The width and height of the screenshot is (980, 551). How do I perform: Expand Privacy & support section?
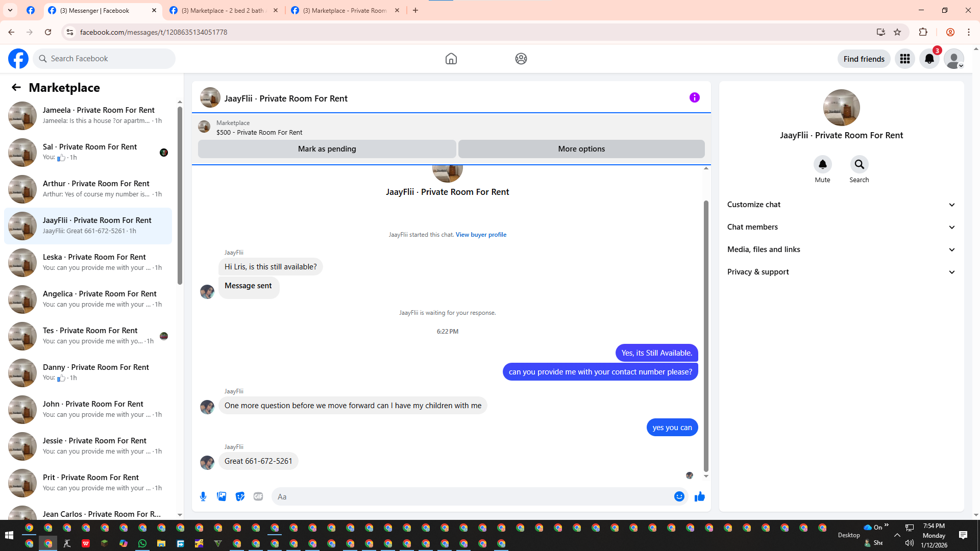[841, 272]
